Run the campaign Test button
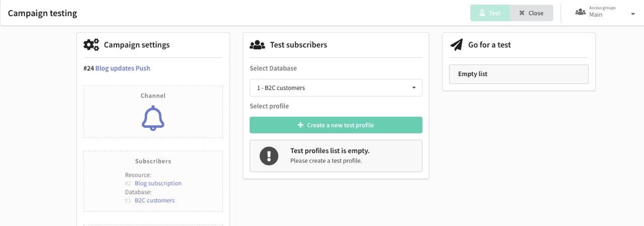644x226 pixels. [x=490, y=13]
